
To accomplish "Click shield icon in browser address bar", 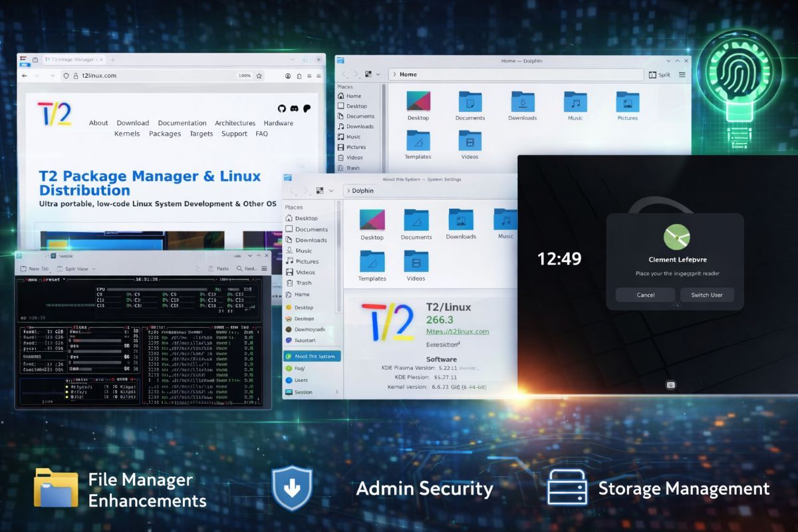I will (x=66, y=76).
